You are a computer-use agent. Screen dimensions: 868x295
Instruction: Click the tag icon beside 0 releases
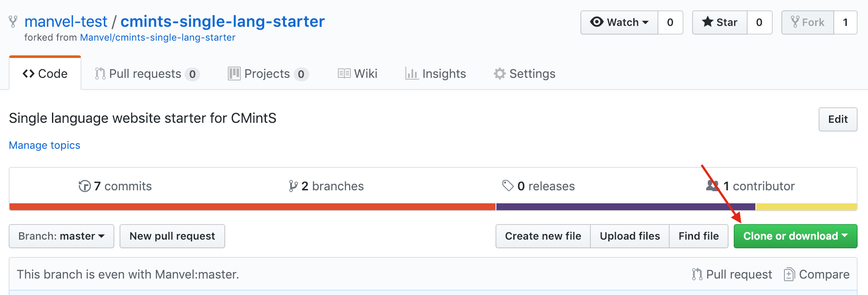tap(508, 186)
